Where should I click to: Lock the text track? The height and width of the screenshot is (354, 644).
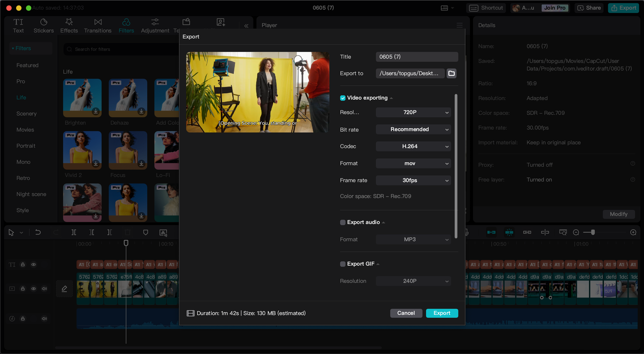tap(23, 264)
